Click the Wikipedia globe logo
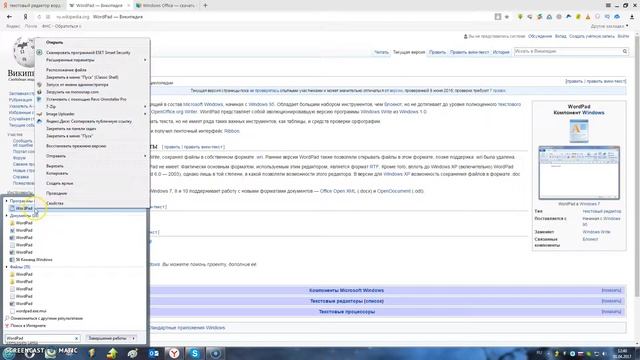 pos(24,52)
